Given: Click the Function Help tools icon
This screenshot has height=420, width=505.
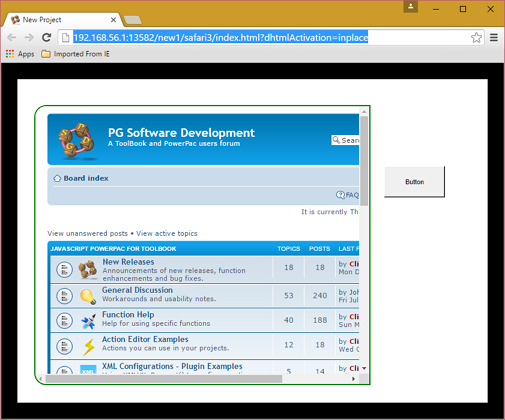Looking at the screenshot, I should 89,320.
